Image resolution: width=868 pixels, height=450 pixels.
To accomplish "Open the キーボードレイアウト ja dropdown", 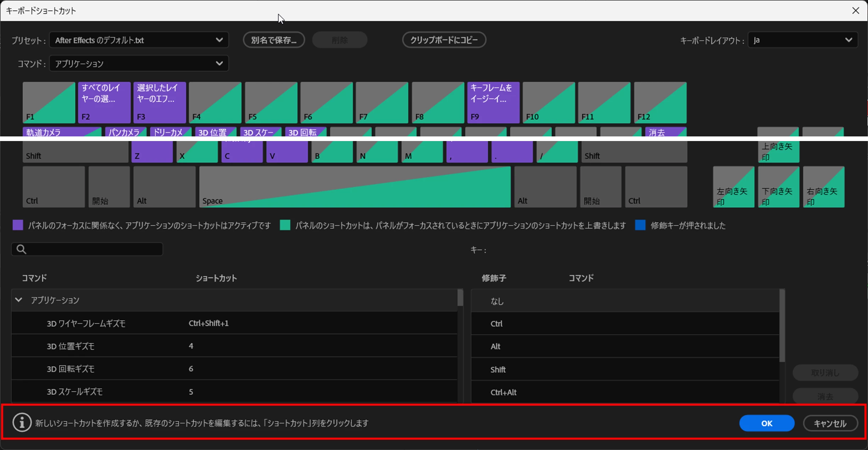I will (802, 40).
